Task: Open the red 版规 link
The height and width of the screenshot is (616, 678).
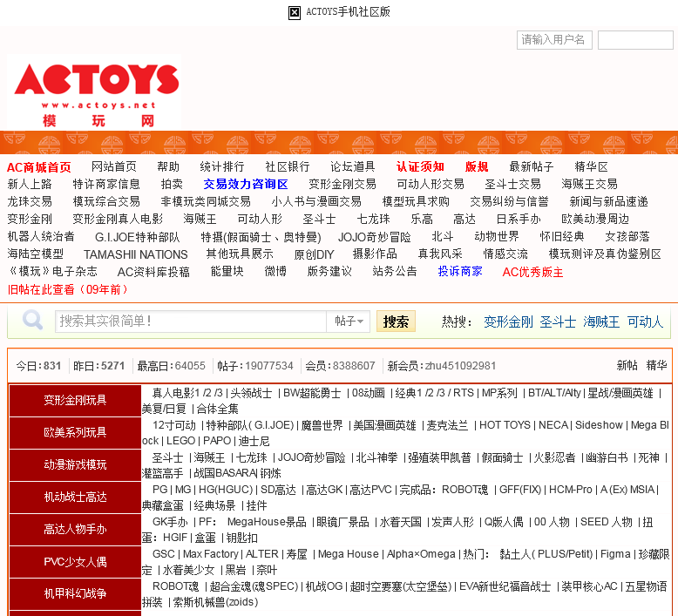Action: pos(477,167)
